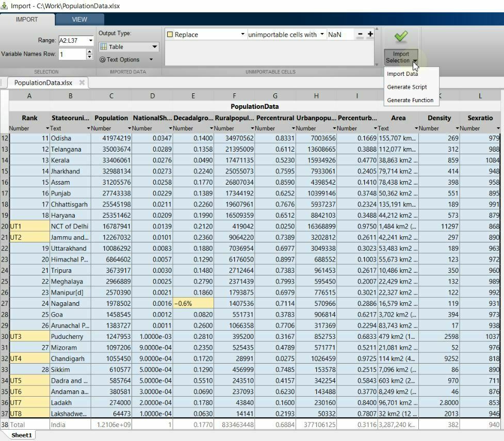
Task: Click the NaN replacement value field
Action: [x=338, y=34]
